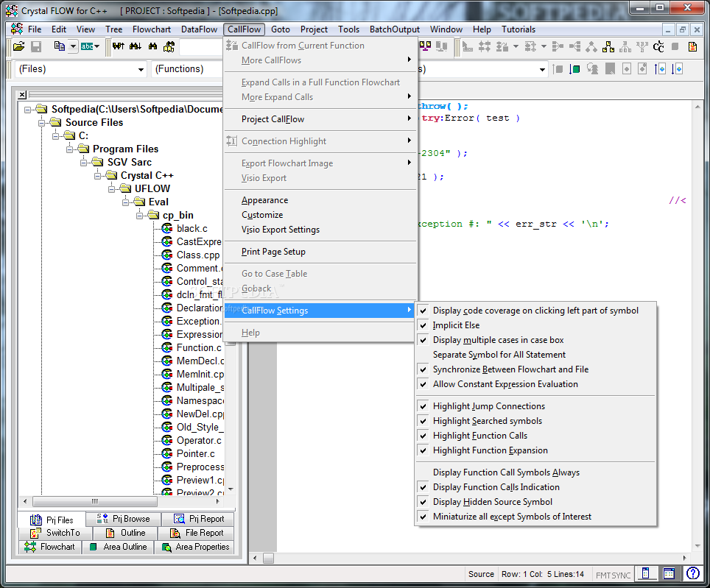The width and height of the screenshot is (710, 588).
Task: Uncheck Highlight Searched symbols
Action: [535, 421]
